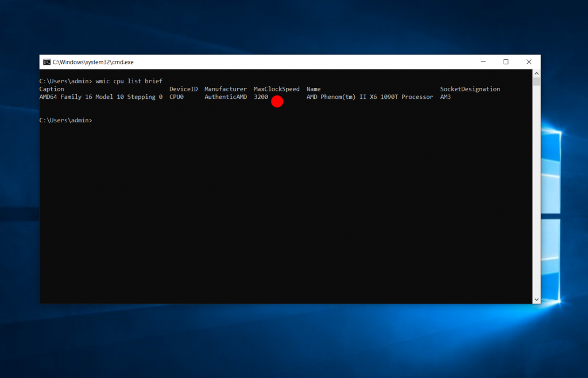Click the empty C:\Users\admin> prompt line
The height and width of the screenshot is (378, 588).
coord(65,120)
